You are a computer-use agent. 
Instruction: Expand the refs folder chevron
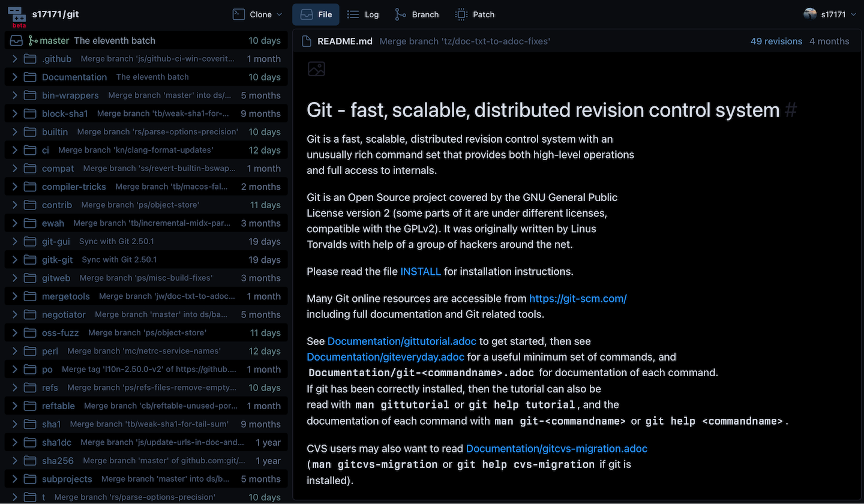pyautogui.click(x=14, y=388)
